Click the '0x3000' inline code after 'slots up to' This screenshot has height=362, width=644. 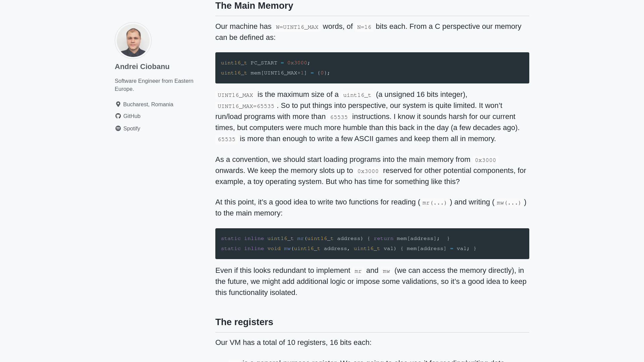point(368,171)
